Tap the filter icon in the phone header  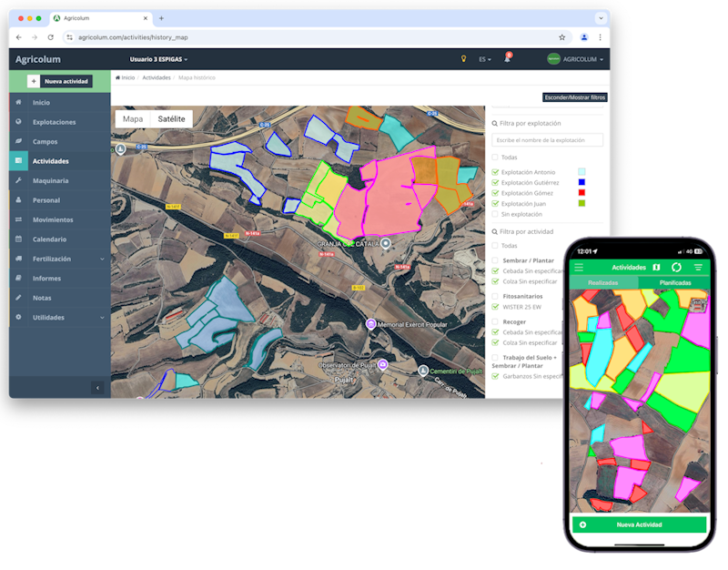tap(698, 267)
